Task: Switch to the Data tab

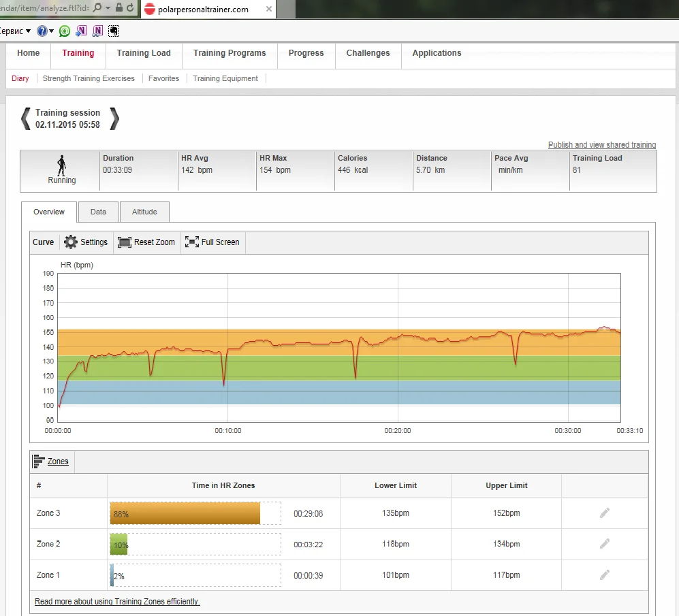Action: 98,212
